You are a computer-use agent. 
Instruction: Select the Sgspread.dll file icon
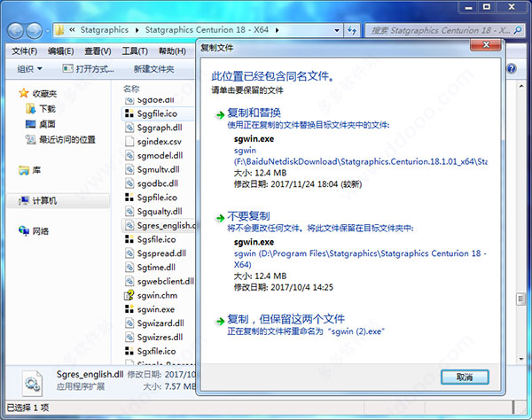tap(129, 253)
